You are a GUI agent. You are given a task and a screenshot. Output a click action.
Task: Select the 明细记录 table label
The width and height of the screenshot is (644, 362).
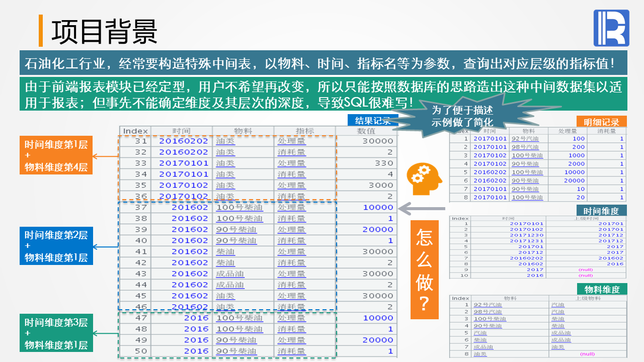(x=602, y=121)
